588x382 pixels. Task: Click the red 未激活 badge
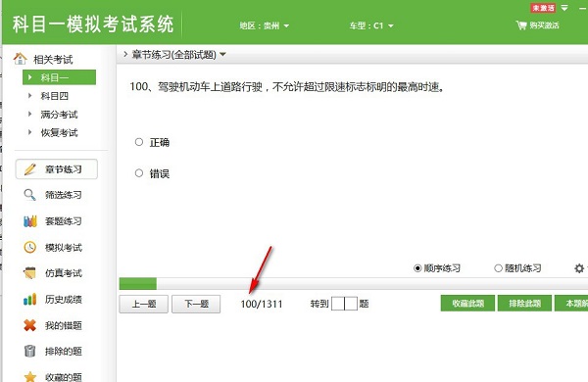pos(543,8)
